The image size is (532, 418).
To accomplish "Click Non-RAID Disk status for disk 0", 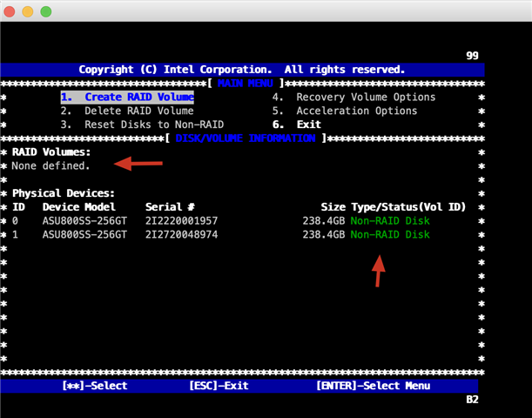I will pos(390,221).
